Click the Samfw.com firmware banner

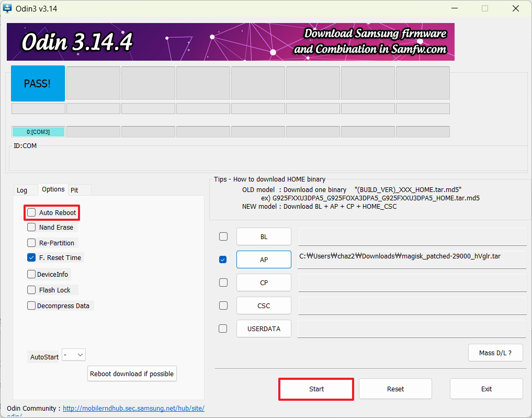click(231, 42)
